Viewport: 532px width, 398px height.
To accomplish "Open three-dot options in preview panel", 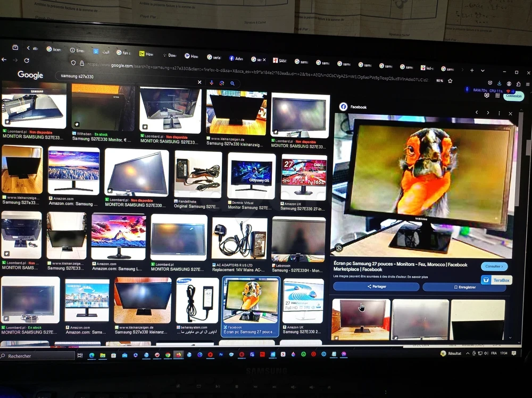I will tap(499, 113).
